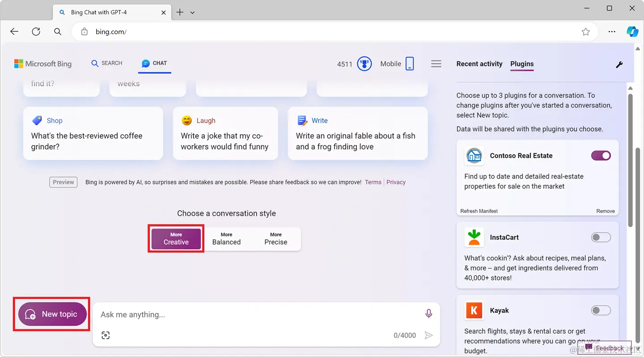
Task: Choose the More Creative conversation style
Action: (176, 239)
